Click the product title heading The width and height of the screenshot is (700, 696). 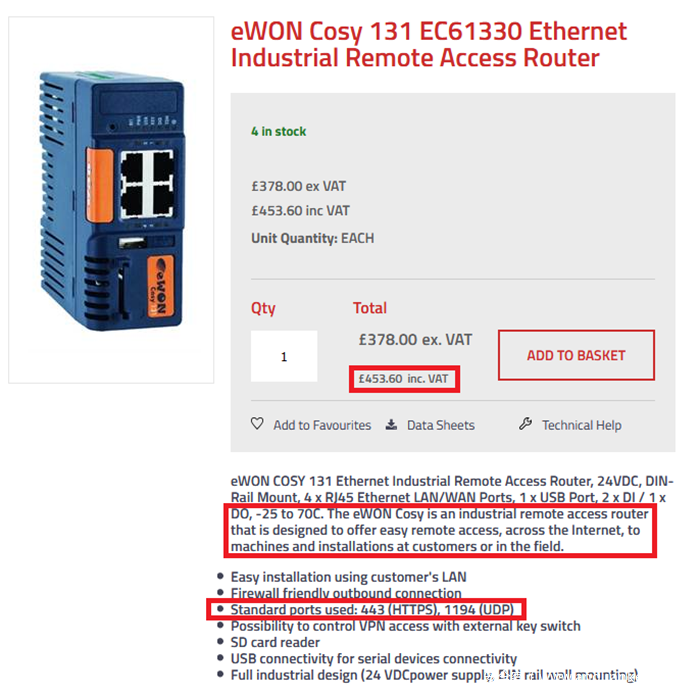point(429,44)
